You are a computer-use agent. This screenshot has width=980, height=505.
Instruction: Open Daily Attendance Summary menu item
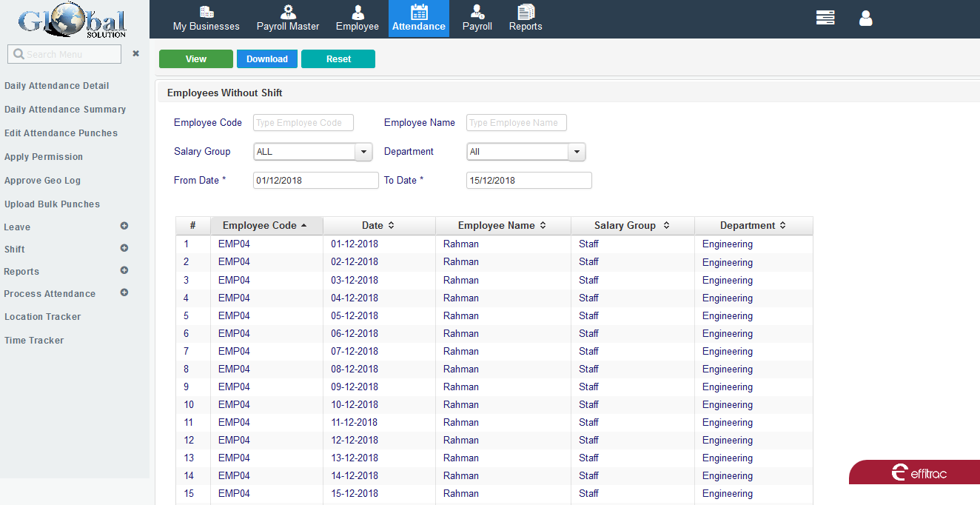point(65,110)
